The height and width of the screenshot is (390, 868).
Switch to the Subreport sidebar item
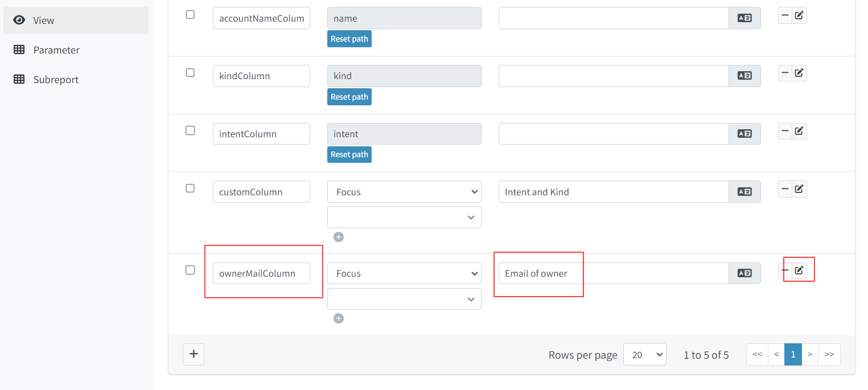tap(56, 80)
